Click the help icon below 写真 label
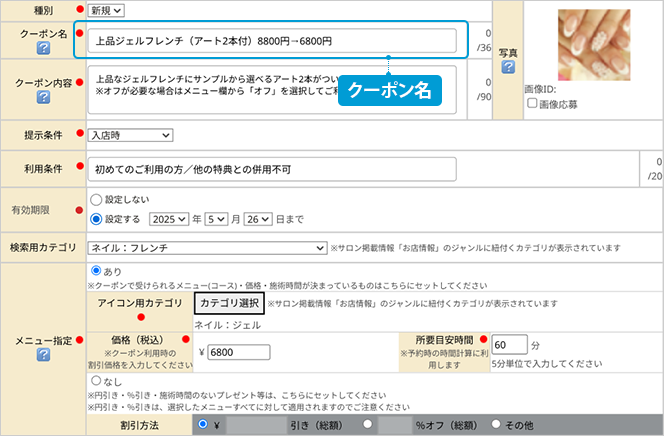664x436 pixels. tap(508, 67)
